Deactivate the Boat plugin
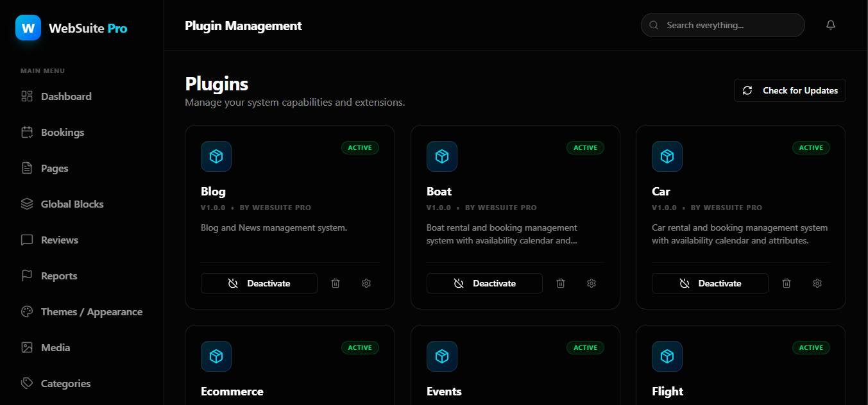This screenshot has width=868, height=405. point(484,283)
